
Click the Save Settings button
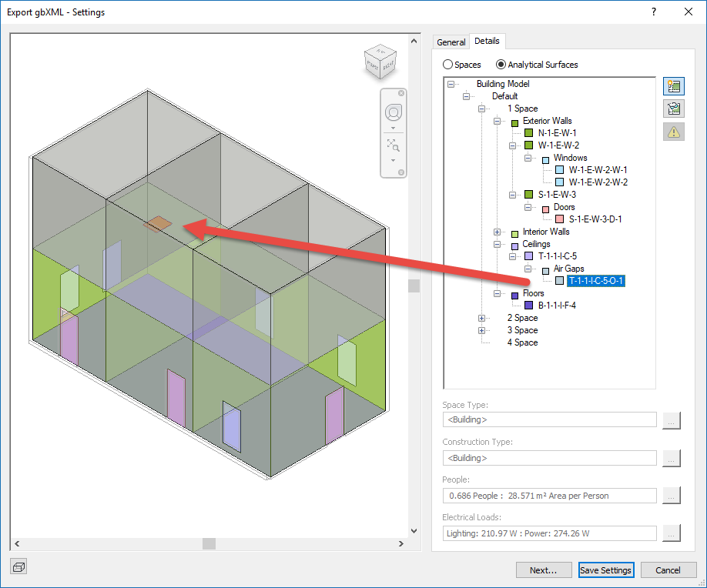[606, 570]
